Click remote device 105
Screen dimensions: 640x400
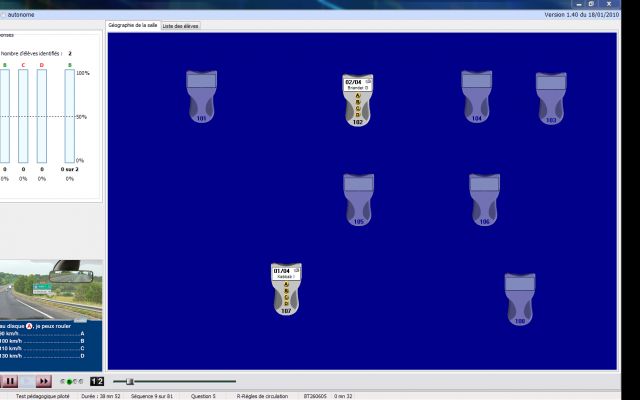click(358, 199)
